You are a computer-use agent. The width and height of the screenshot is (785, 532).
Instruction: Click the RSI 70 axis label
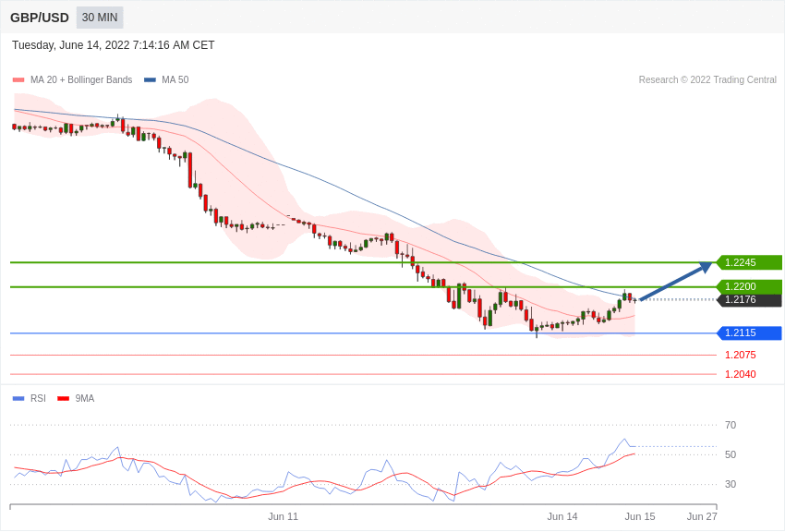pos(731,425)
